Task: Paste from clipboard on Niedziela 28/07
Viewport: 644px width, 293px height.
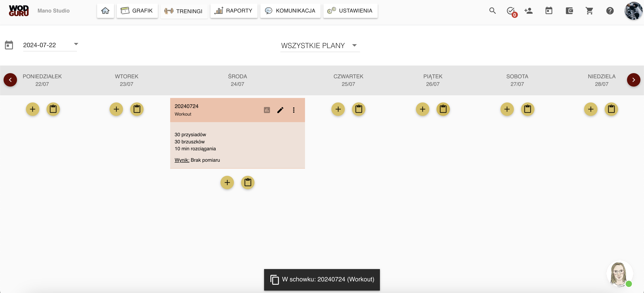Action: pos(611,109)
